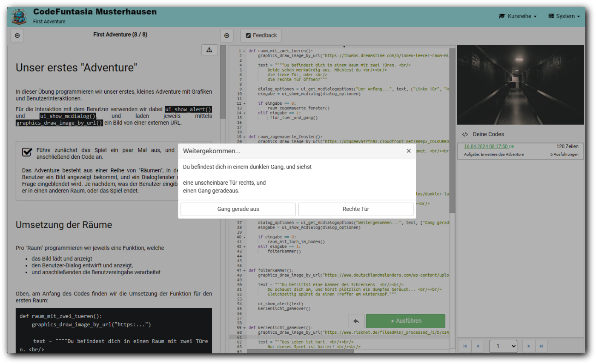Open saved code from 16.04.2024 08:17:50
Image resolution: width=596 pixels, height=364 pixels.
(x=485, y=146)
